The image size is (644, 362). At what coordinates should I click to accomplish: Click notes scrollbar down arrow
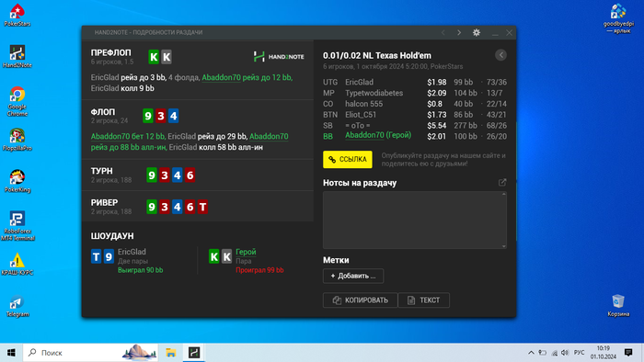pos(504,246)
